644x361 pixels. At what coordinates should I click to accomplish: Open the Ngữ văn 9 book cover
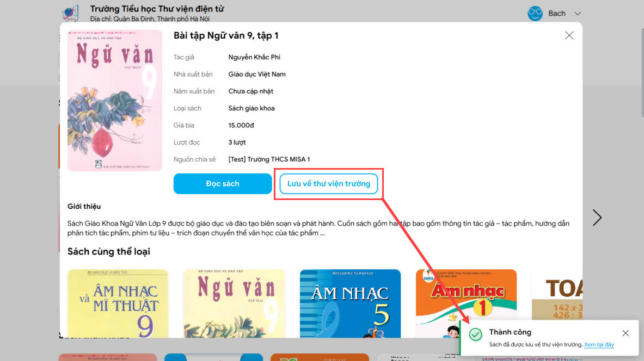pyautogui.click(x=114, y=100)
